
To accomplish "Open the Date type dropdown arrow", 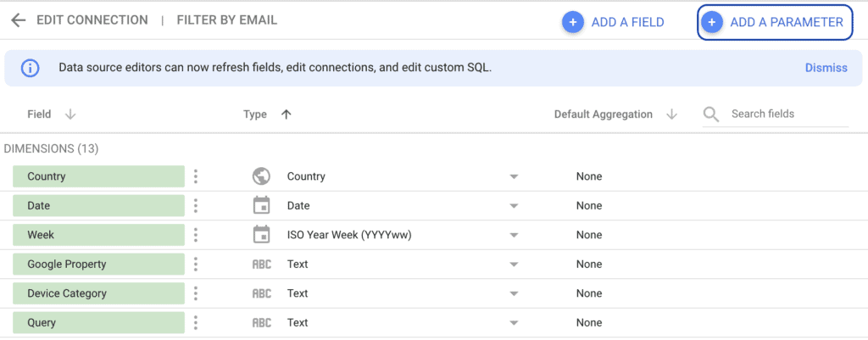I will tap(514, 206).
